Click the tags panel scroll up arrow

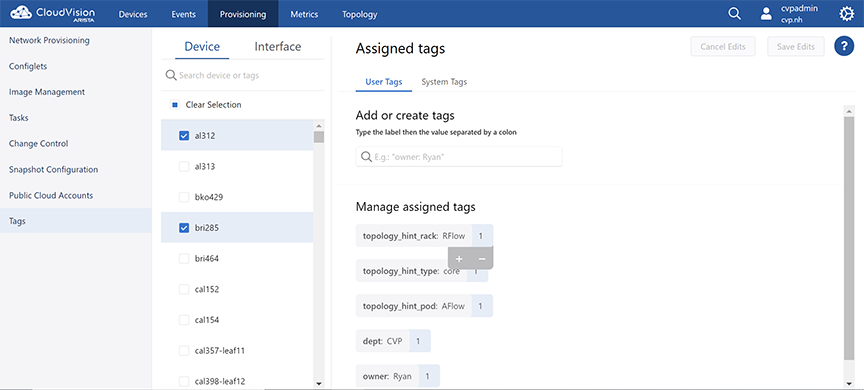(849, 111)
